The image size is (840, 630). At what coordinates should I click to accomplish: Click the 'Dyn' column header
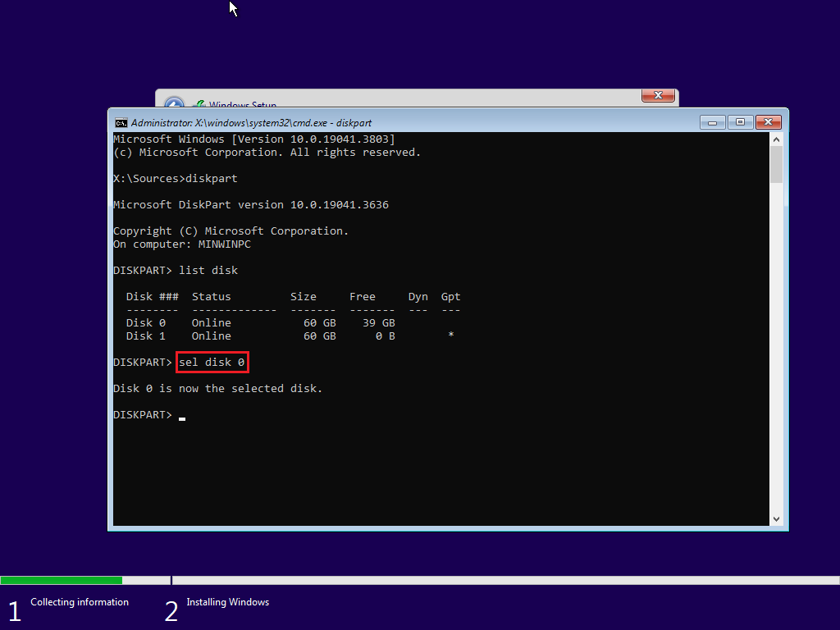coord(418,297)
